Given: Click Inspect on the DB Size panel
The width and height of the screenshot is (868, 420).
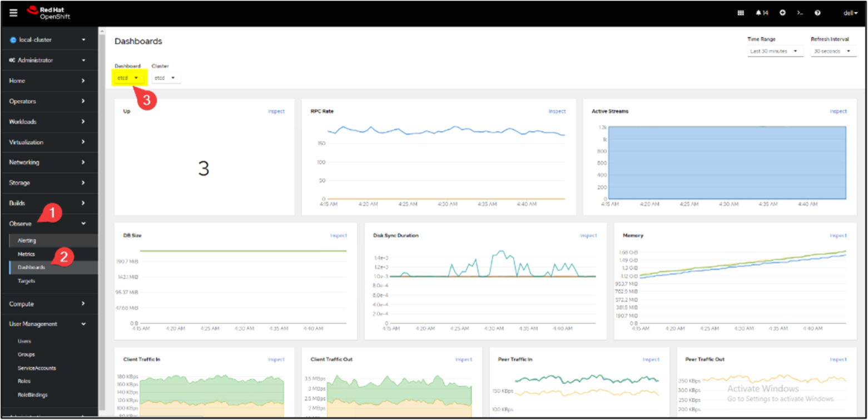Looking at the screenshot, I should point(339,235).
